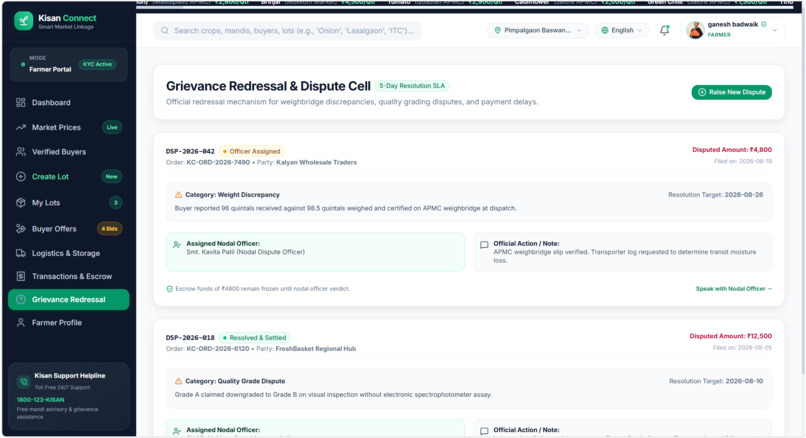
Task: Click the Farmer Portal mode label
Action: tap(50, 69)
